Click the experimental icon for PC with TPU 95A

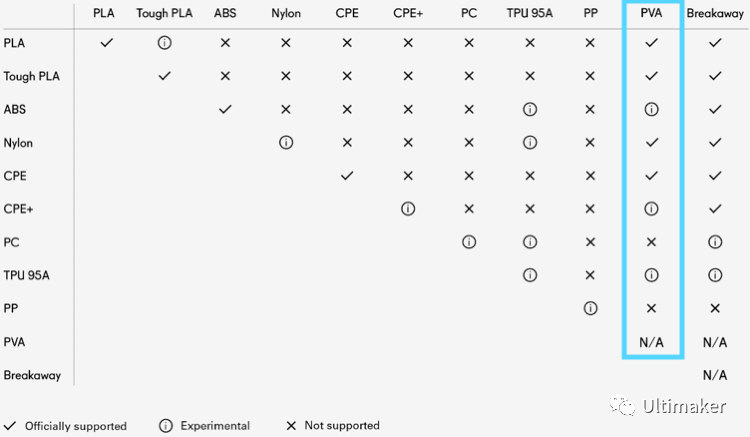click(529, 242)
